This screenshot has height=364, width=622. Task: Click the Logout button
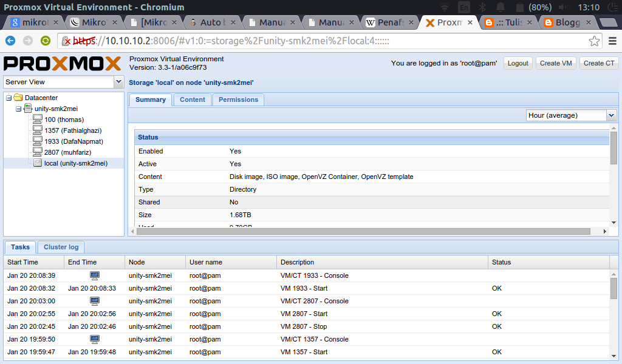(518, 63)
